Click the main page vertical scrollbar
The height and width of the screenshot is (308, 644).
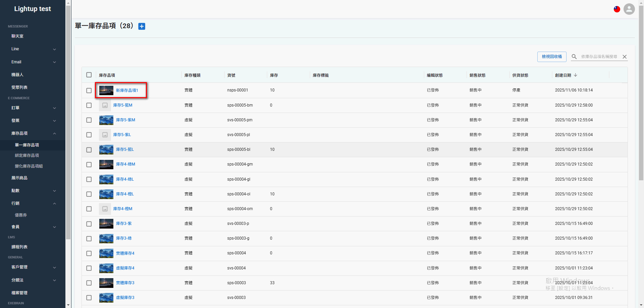pos(641,93)
